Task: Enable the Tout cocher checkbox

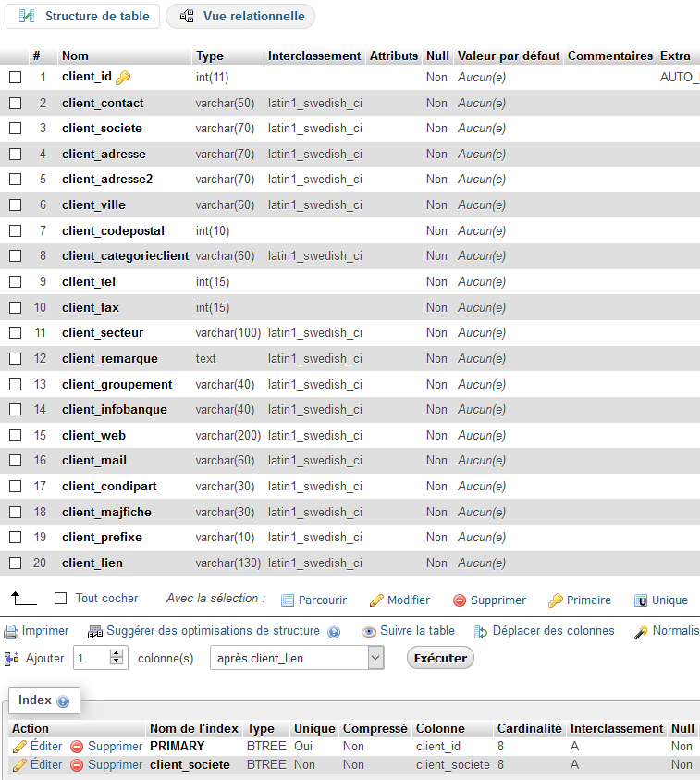Action: point(61,599)
